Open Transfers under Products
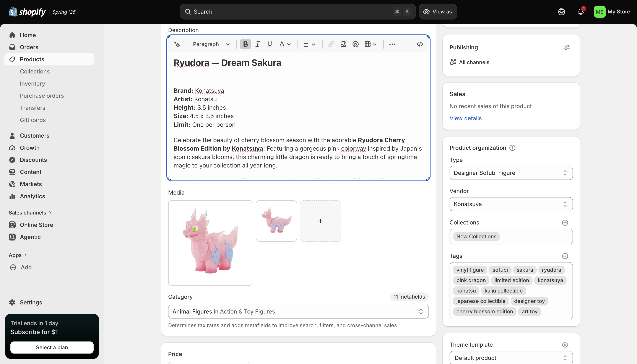 (x=32, y=108)
